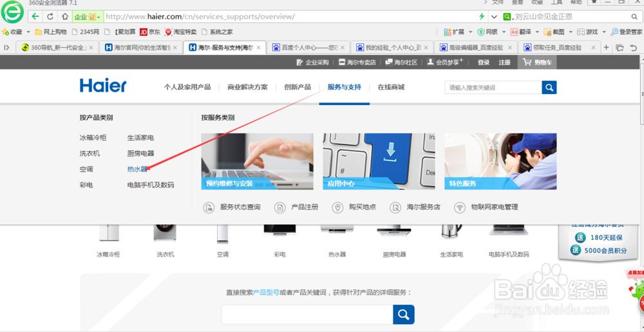Viewport: 644px width, 332px height.
Task: Click the product search magnifier button
Action: tap(404, 315)
